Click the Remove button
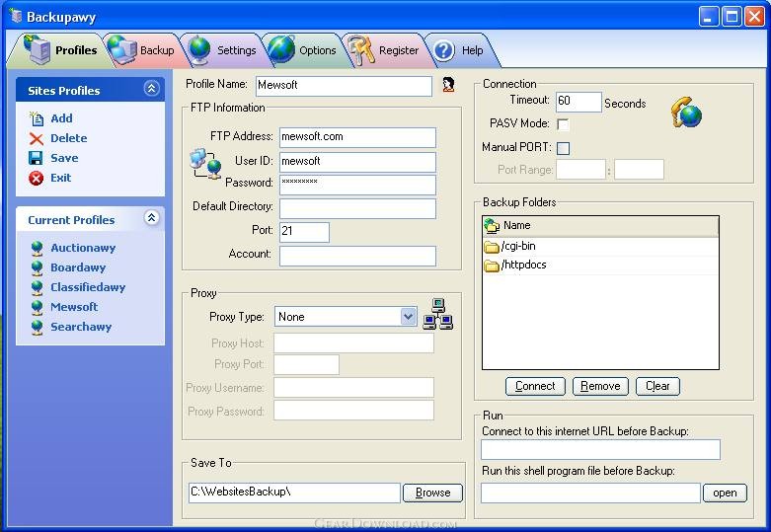771x532 pixels. [x=600, y=386]
